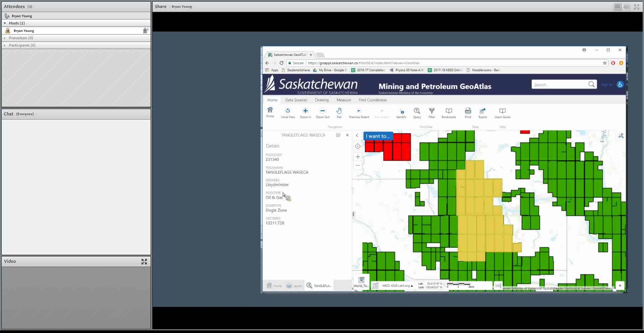Image resolution: width=644 pixels, height=333 pixels.
Task: Click the browser reload button
Action: tap(281, 63)
